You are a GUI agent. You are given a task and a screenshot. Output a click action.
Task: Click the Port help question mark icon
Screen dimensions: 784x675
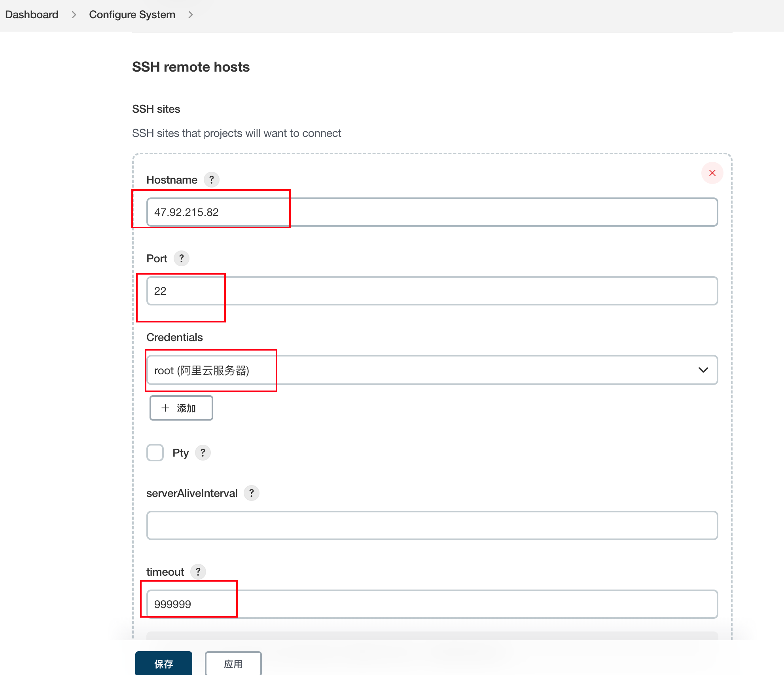click(182, 258)
